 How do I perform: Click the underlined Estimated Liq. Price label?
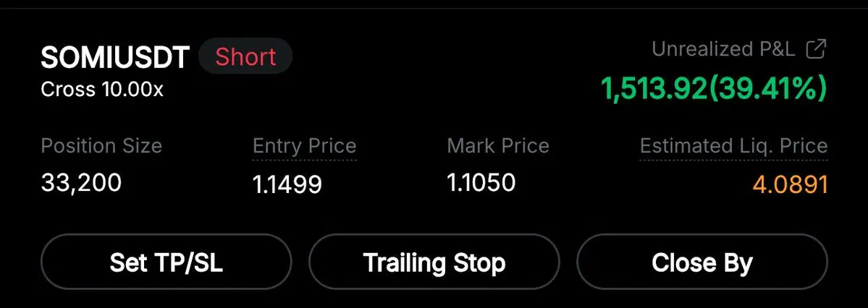tap(733, 146)
